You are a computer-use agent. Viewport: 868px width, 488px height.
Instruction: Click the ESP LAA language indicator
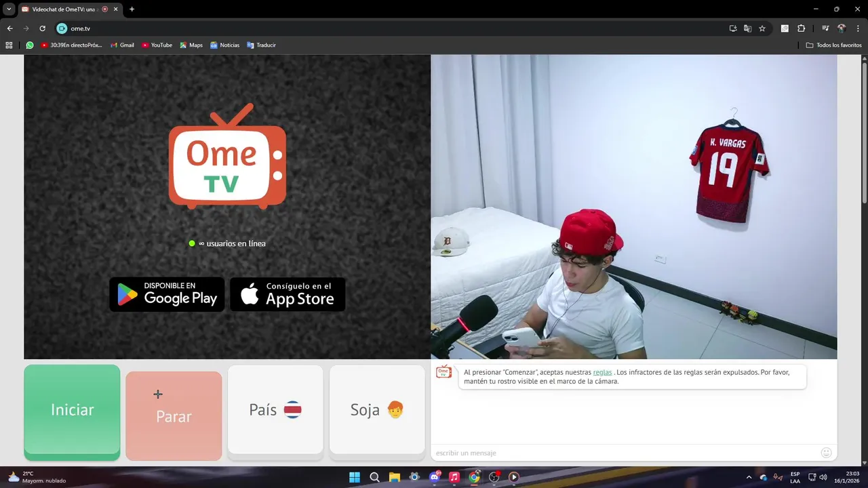[795, 477]
